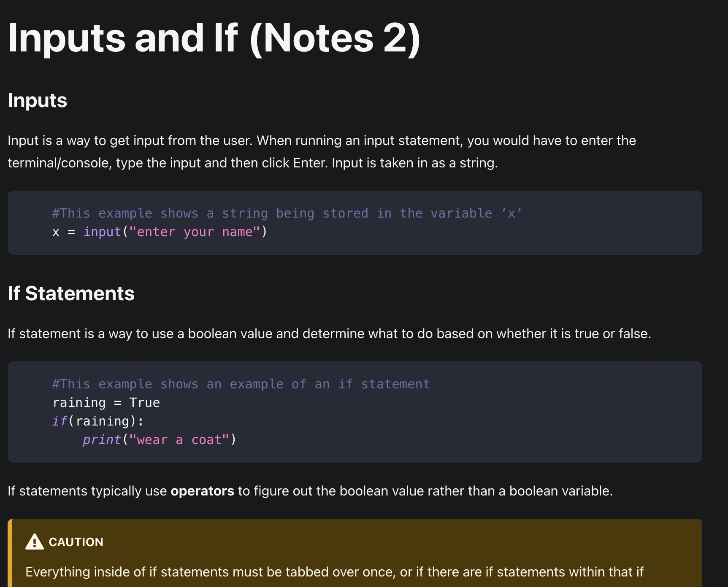Click the print keyword in the second code block
Image resolution: width=728 pixels, height=587 pixels.
[102, 440]
